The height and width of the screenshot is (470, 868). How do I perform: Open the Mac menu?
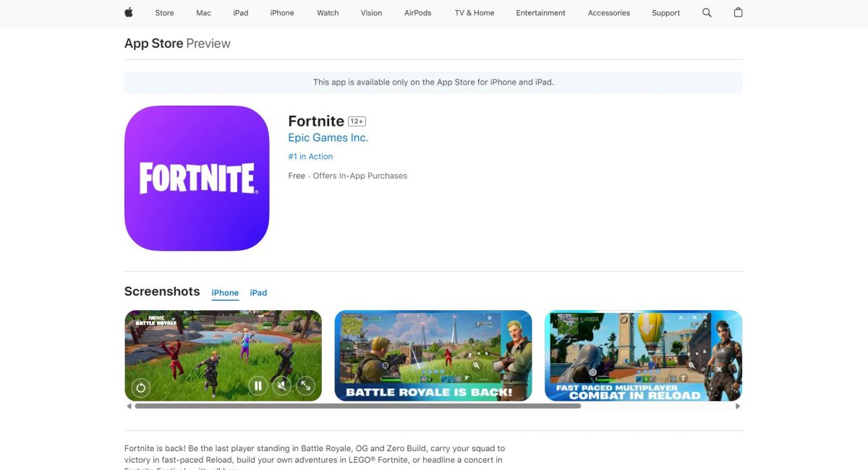(203, 13)
